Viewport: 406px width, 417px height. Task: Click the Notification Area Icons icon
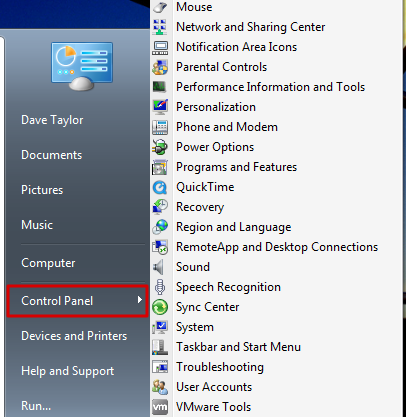tap(160, 47)
